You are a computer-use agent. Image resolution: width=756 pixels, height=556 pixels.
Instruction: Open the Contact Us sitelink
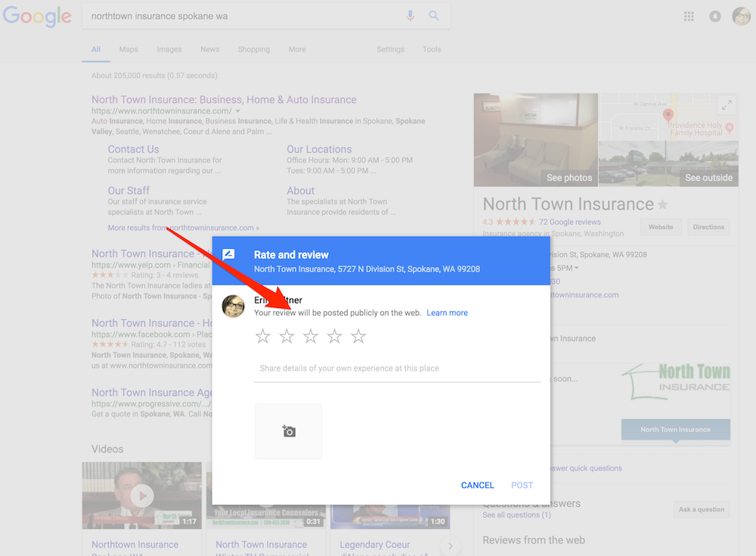pyautogui.click(x=134, y=149)
